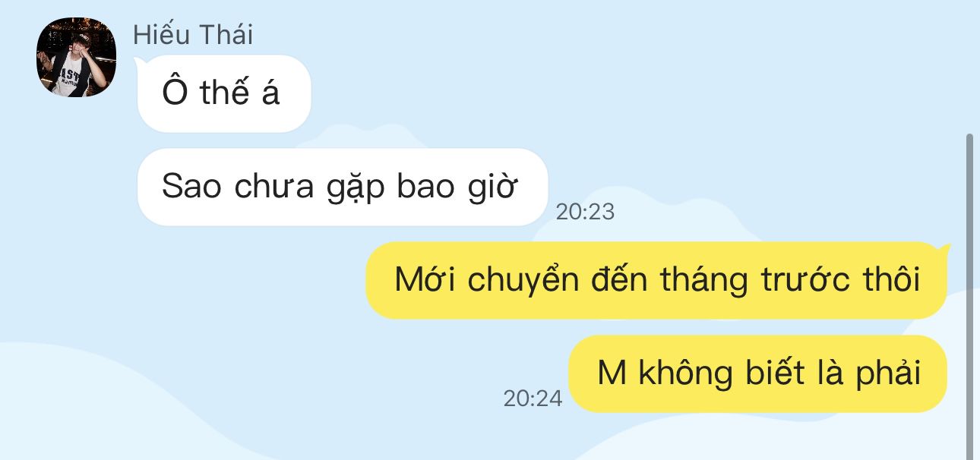Select the "Mới chuyển đến tháng trước thôi" bubble

click(x=657, y=280)
